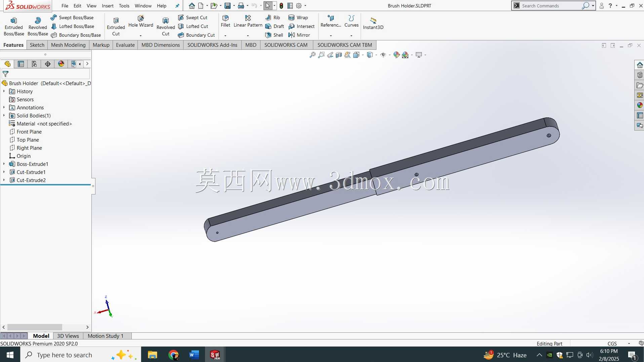Open the Linear Pattern dropdown arrow

pyautogui.click(x=248, y=36)
